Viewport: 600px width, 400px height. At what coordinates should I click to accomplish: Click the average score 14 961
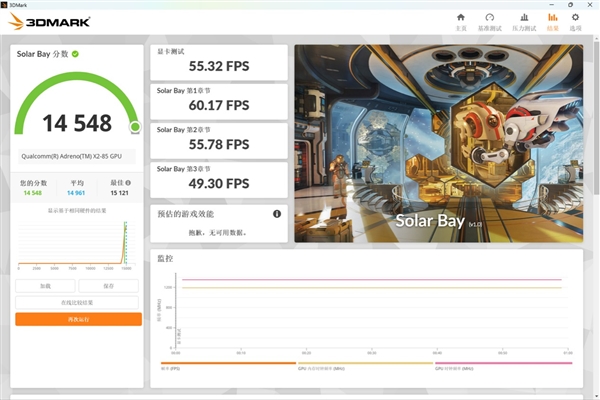(76, 193)
